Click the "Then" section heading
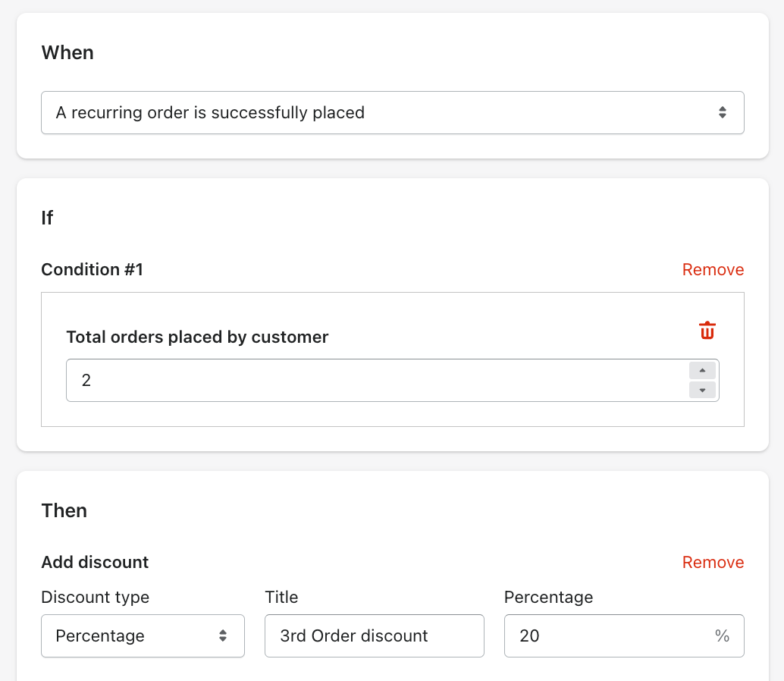Viewport: 784px width, 681px height. point(64,510)
